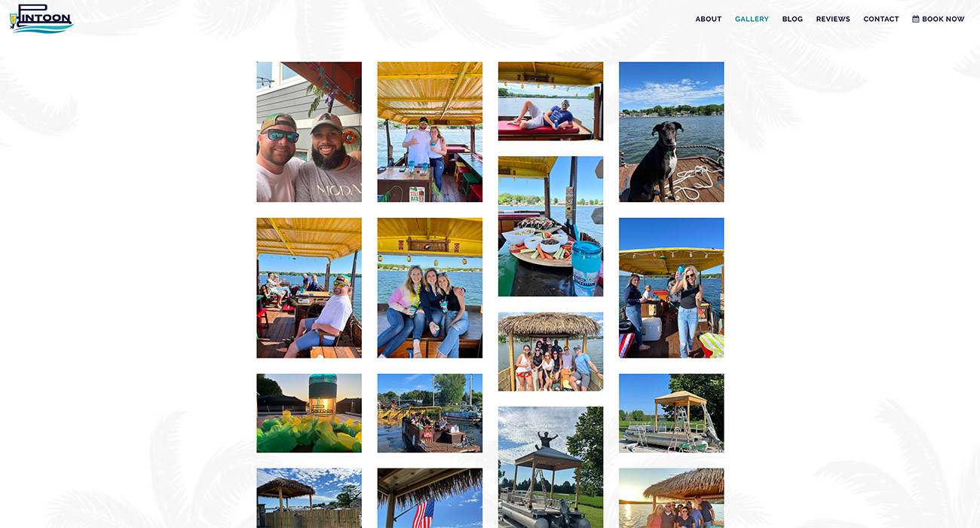Open the woman taking selfie on deck photo
The image size is (980, 528).
click(x=671, y=287)
